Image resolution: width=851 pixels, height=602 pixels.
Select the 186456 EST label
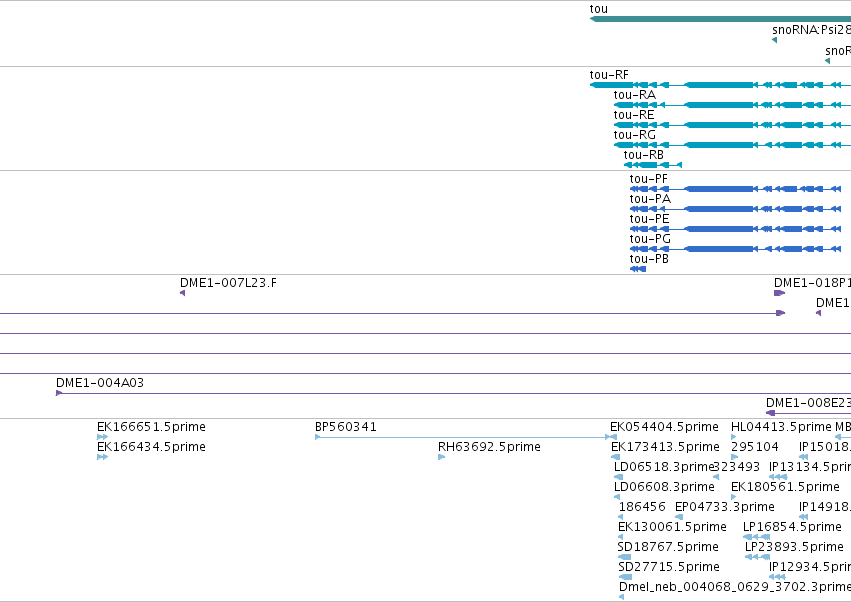click(642, 507)
